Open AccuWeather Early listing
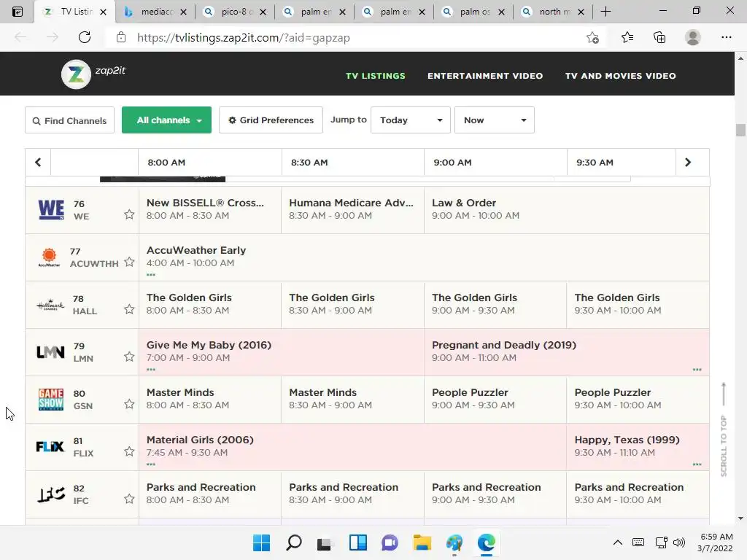 click(424, 257)
